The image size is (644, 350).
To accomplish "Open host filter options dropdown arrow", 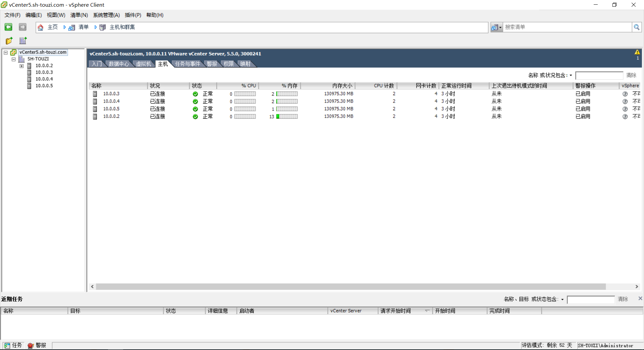I will [571, 75].
